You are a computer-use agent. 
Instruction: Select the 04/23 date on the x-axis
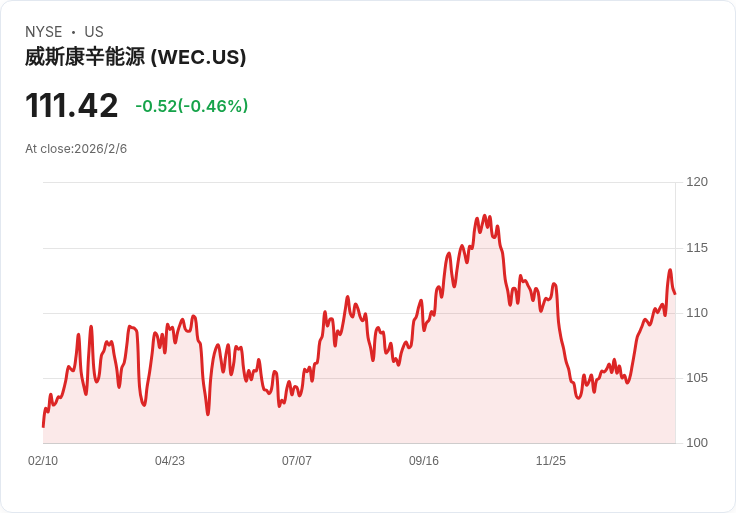point(170,461)
